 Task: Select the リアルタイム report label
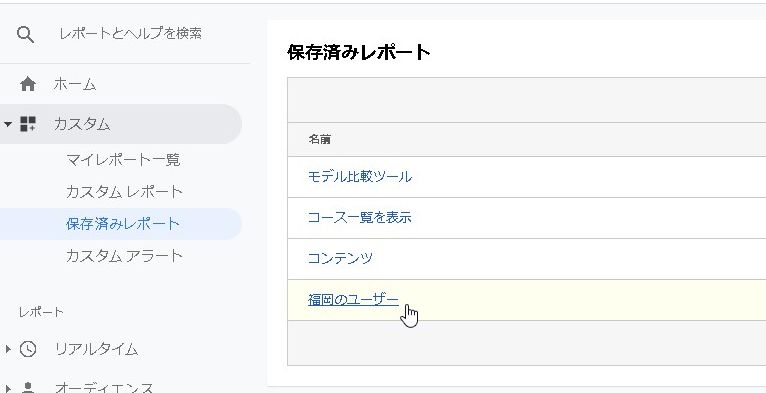96,349
